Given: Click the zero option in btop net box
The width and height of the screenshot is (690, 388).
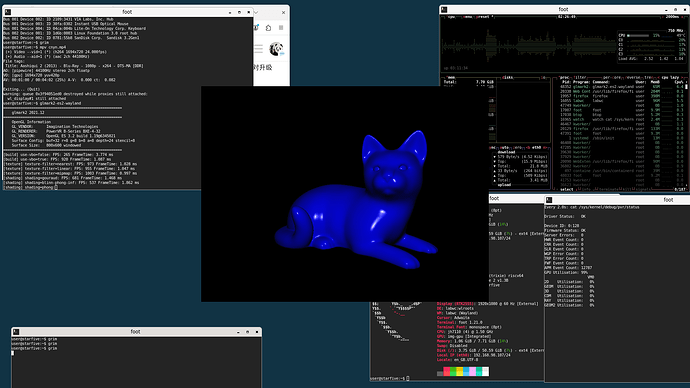Looking at the screenshot, I should (516, 147).
